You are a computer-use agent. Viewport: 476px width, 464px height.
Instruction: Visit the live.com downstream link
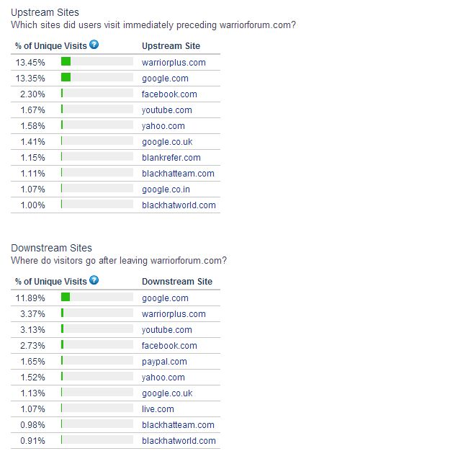tap(158, 409)
